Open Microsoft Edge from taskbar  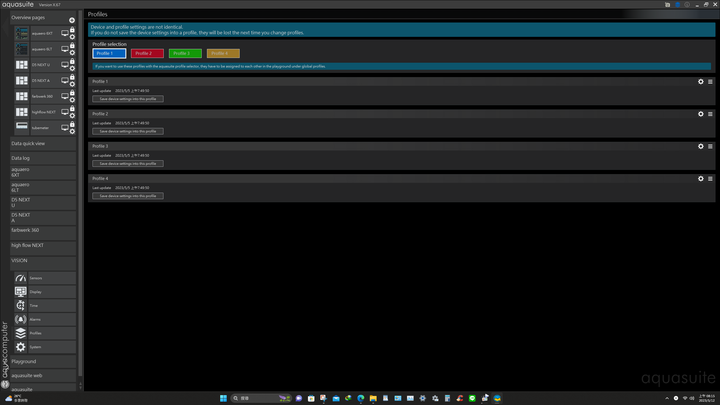361,398
